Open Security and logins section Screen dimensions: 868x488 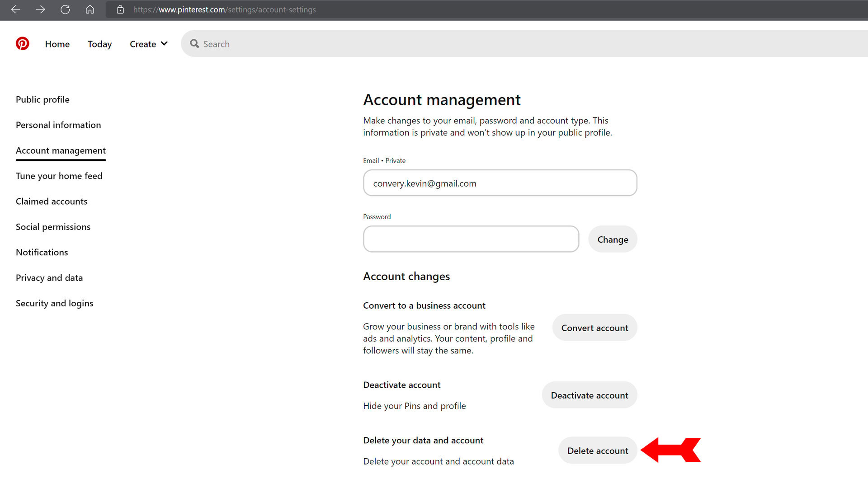coord(54,303)
